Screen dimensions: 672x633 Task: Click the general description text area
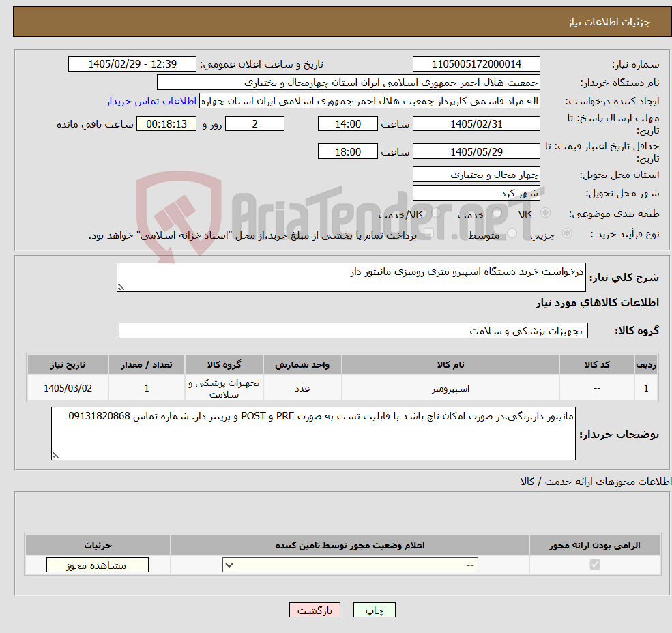[351, 278]
